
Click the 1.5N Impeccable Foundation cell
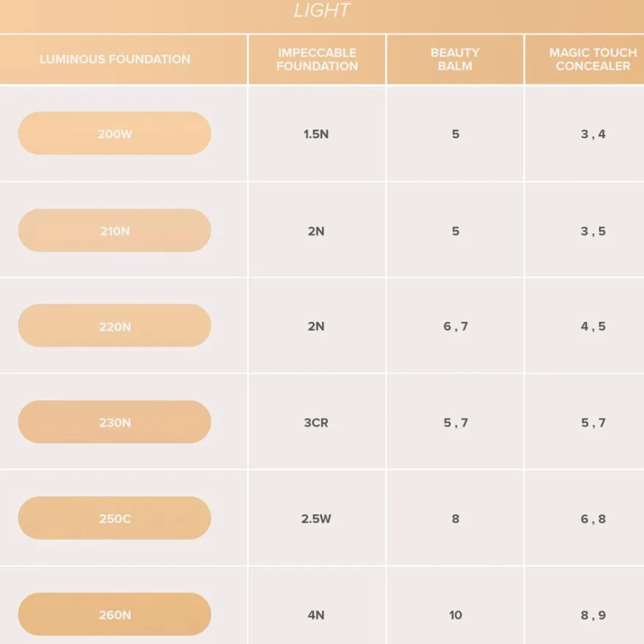click(x=316, y=135)
